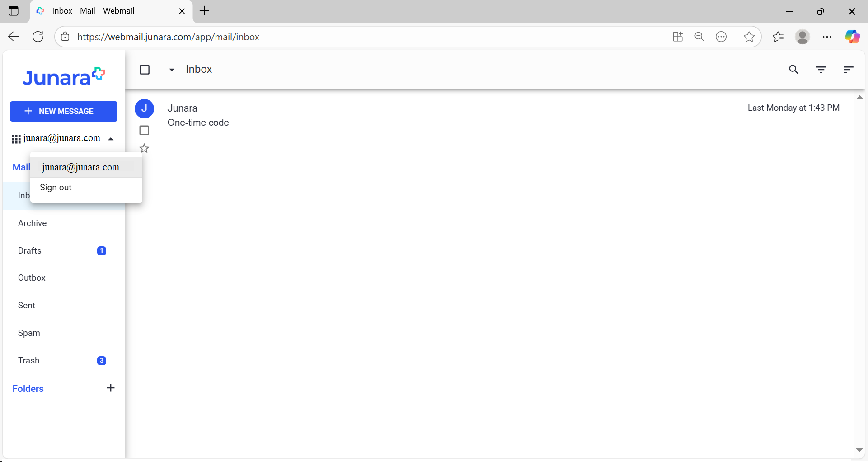Focus the browser address bar URL

168,37
